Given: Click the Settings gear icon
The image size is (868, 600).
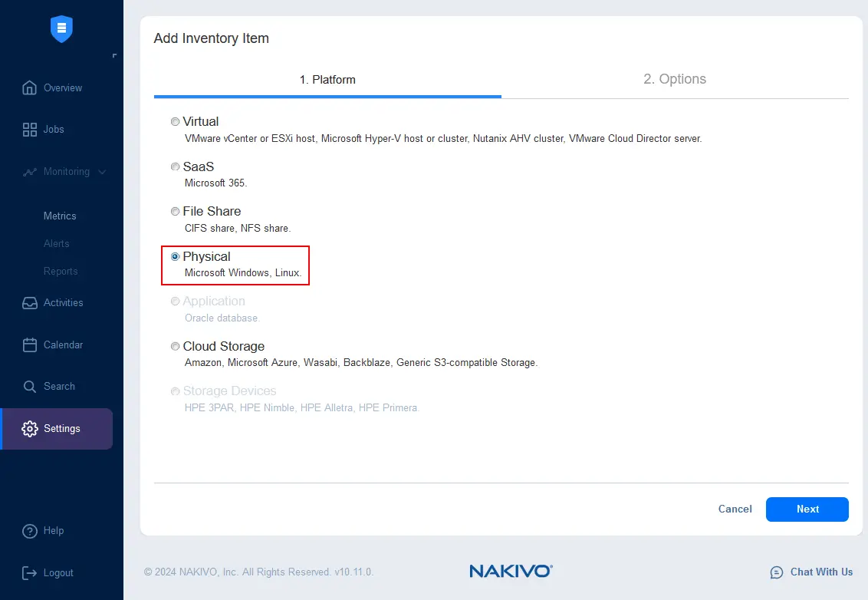Looking at the screenshot, I should point(30,429).
